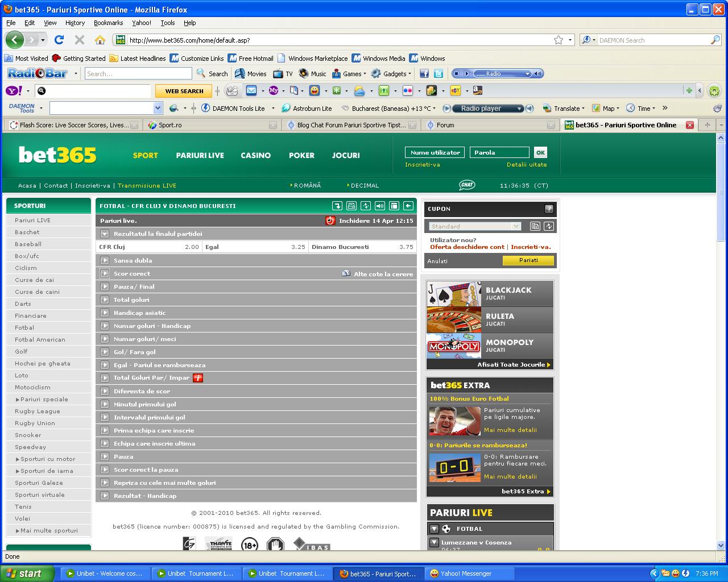
Task: Select CFR Cluj odds 2.00
Action: (x=149, y=247)
